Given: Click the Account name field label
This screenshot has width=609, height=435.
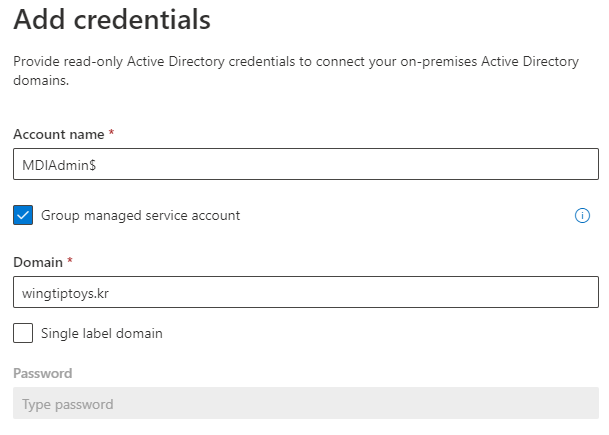Looking at the screenshot, I should [x=56, y=134].
